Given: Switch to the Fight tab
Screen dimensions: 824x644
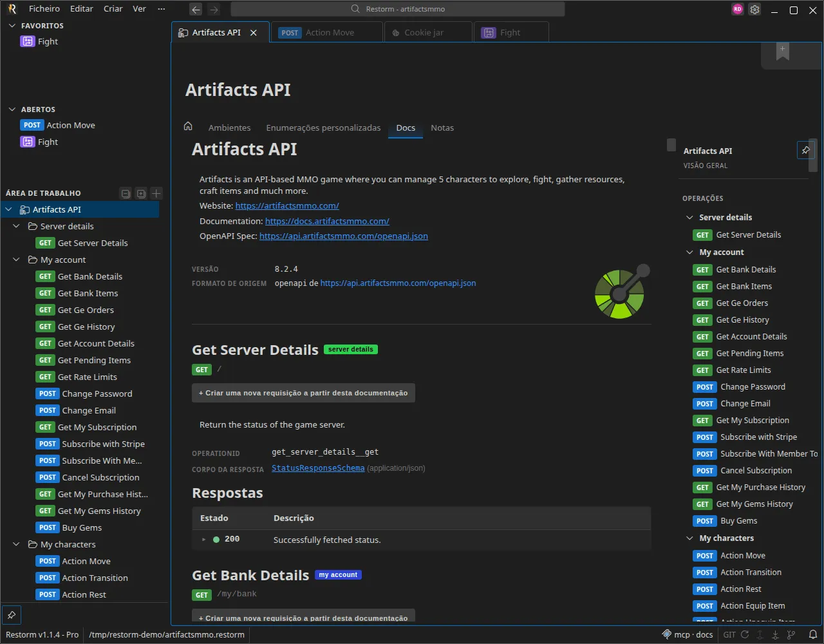Looking at the screenshot, I should 511,32.
